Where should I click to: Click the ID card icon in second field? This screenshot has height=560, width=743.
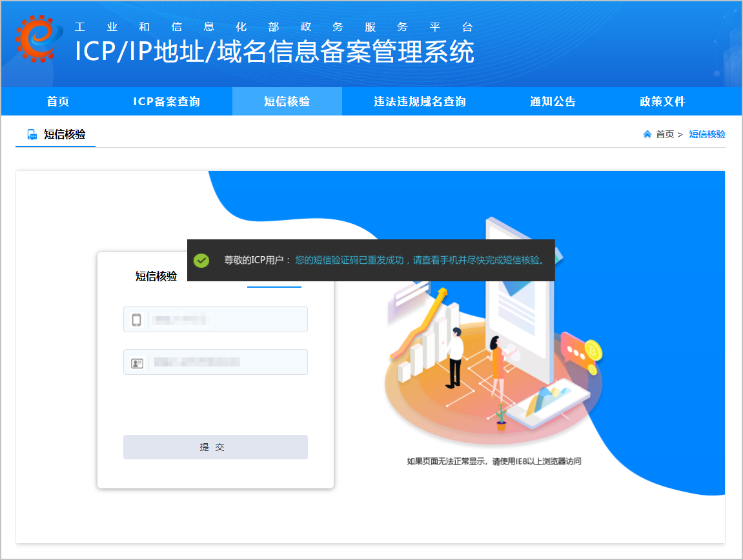tap(137, 363)
